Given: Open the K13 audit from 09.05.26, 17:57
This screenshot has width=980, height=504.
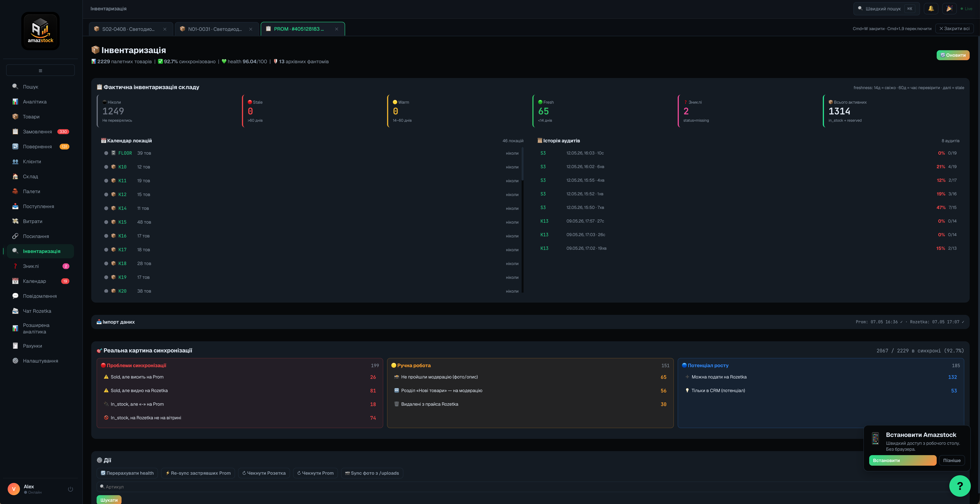Looking at the screenshot, I should (x=748, y=221).
